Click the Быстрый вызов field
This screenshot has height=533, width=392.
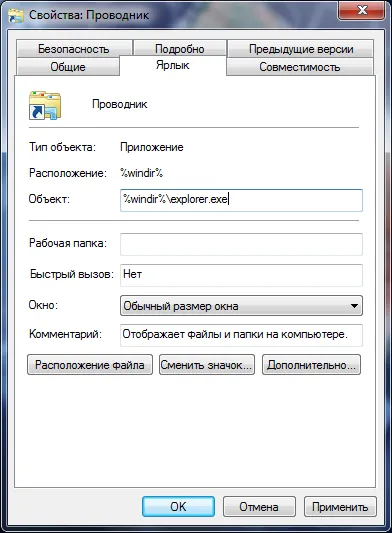[241, 275]
